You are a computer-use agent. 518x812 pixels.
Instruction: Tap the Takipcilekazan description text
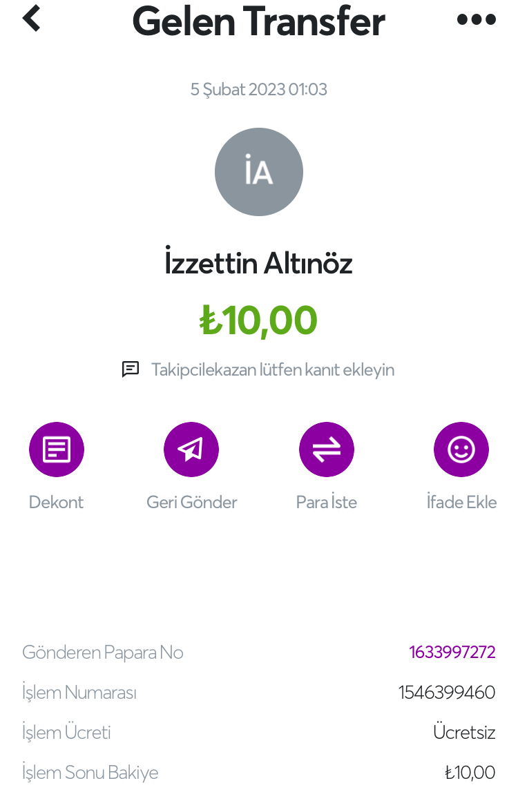[273, 369]
